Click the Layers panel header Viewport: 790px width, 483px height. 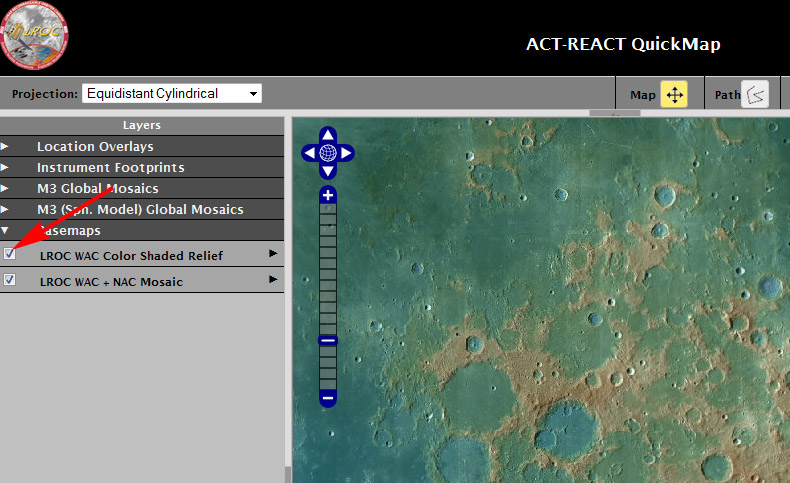click(x=142, y=125)
